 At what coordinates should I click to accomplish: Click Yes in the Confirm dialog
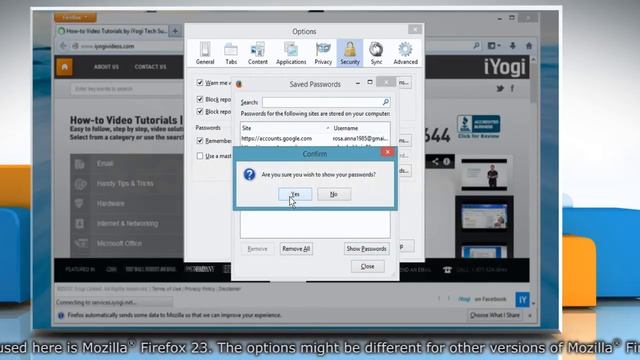(295, 194)
